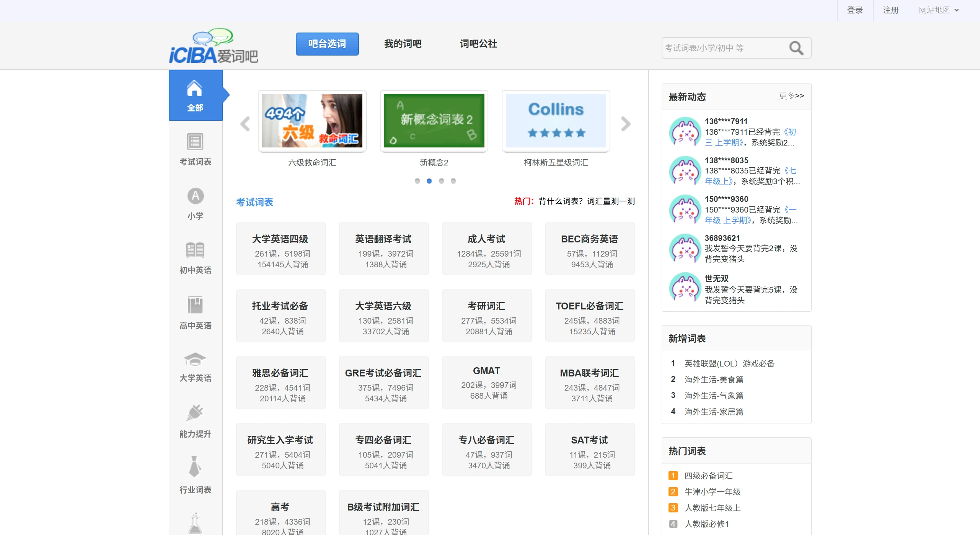980x535 pixels.
Task: Switch to the 我的词吧 tab
Action: (403, 44)
